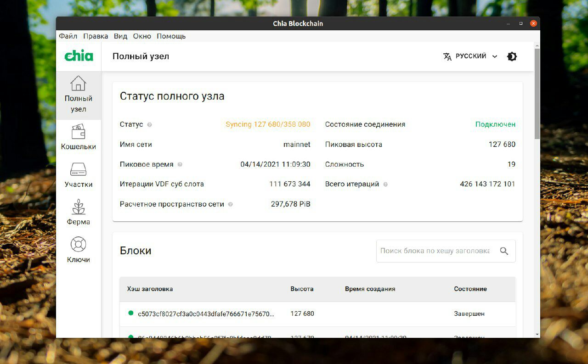This screenshot has height=364, width=588.
Task: Click the Статус полного узла heading
Action: (x=172, y=96)
